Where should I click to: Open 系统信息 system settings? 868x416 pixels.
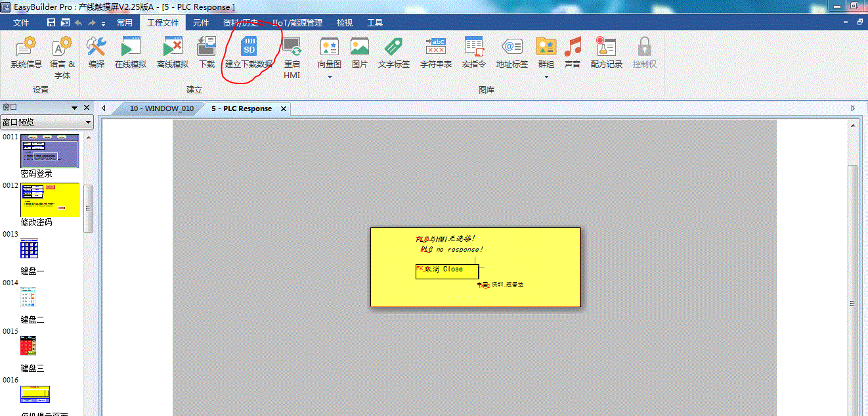coord(26,53)
